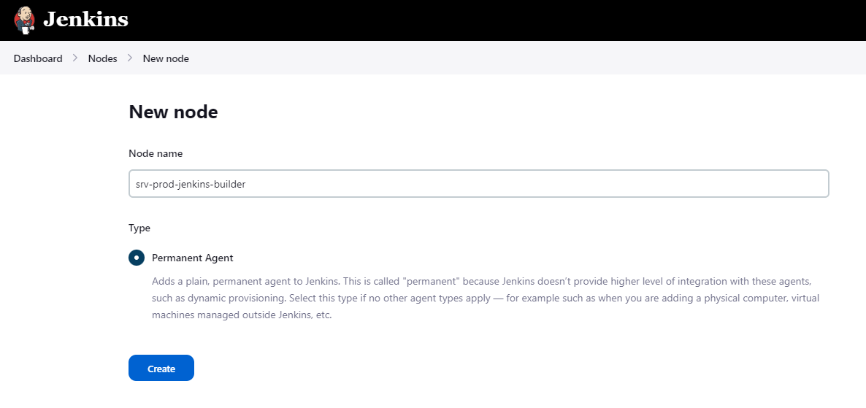Click the Jenkins wordmark in header
Viewport: 866px width, 408px height.
(x=85, y=19)
